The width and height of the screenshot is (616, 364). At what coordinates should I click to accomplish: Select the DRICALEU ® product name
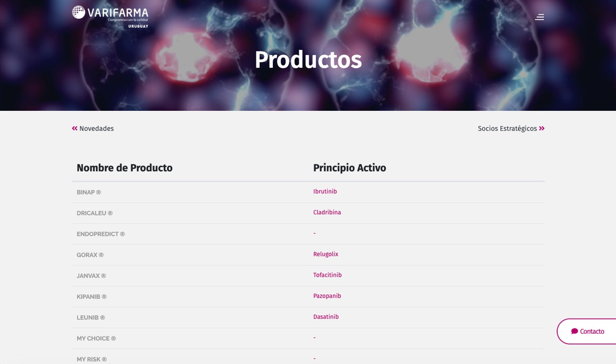point(95,213)
